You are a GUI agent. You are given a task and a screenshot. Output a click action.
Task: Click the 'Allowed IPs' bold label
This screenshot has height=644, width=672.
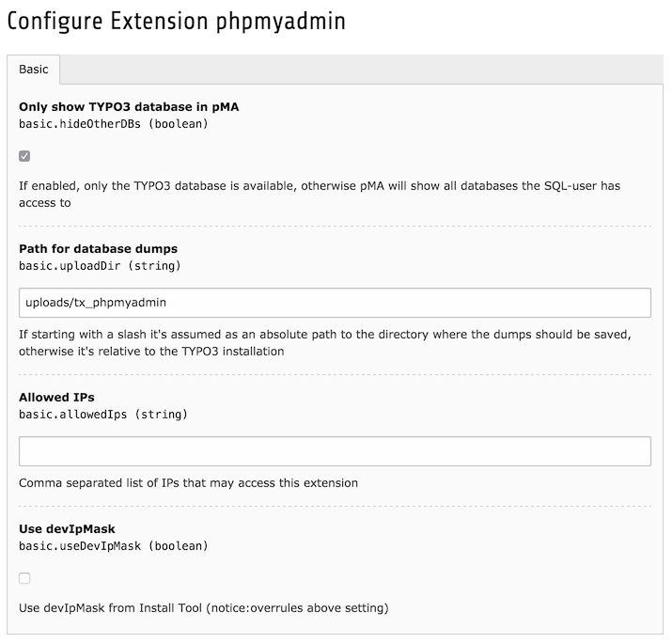tap(56, 398)
